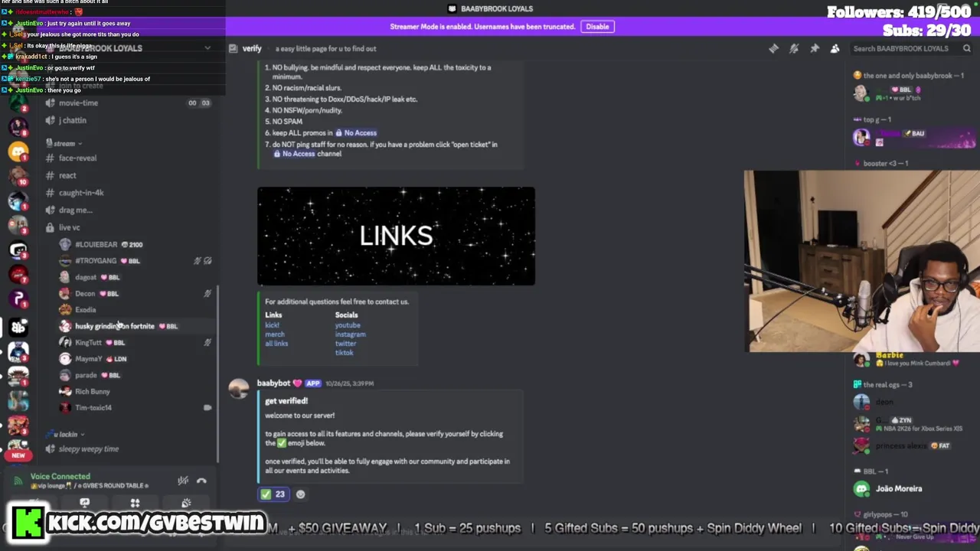Viewport: 980px width, 551px height.
Task: Click the Voice Connected status text
Action: pos(60,477)
